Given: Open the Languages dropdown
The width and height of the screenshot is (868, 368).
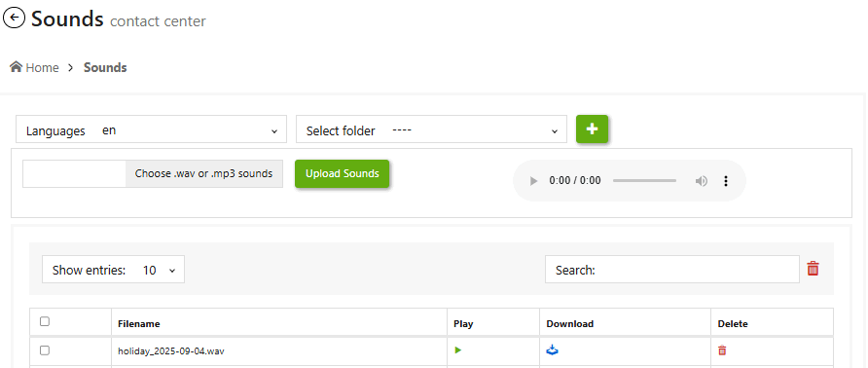Looking at the screenshot, I should click(151, 129).
